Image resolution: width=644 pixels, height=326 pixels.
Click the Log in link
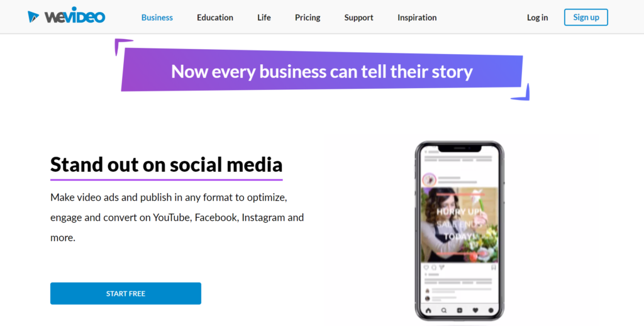537,18
